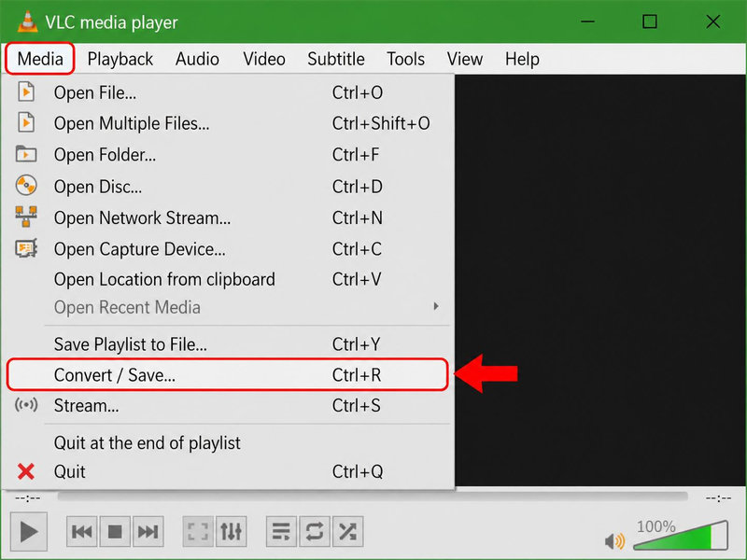Click the black video display area
747x560 pixels.
[x=600, y=280]
